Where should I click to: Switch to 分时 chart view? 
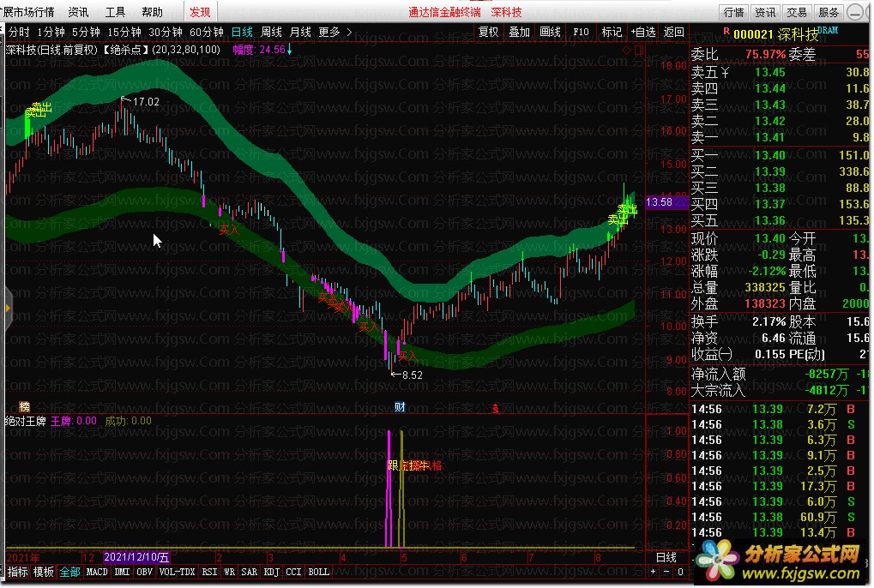pos(18,33)
